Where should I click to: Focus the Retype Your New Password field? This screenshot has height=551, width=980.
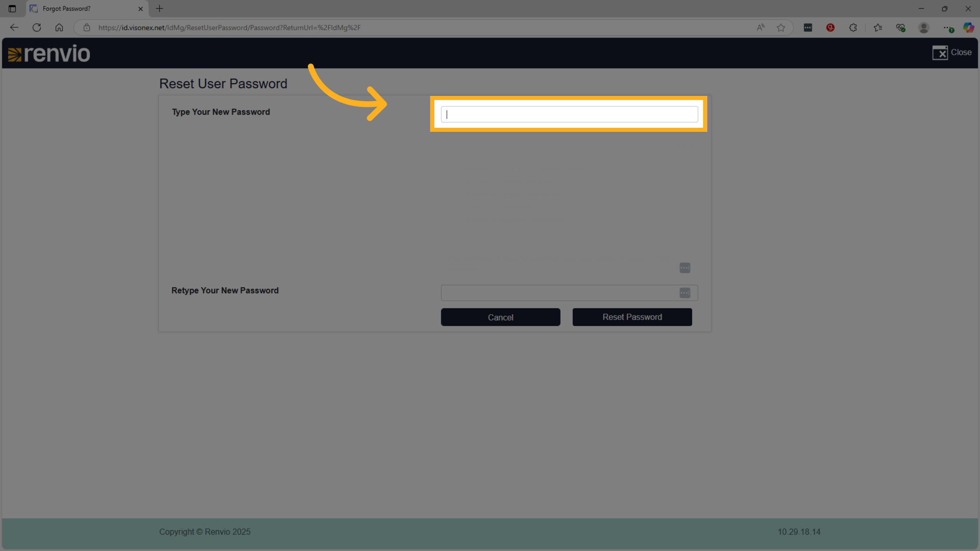click(569, 293)
